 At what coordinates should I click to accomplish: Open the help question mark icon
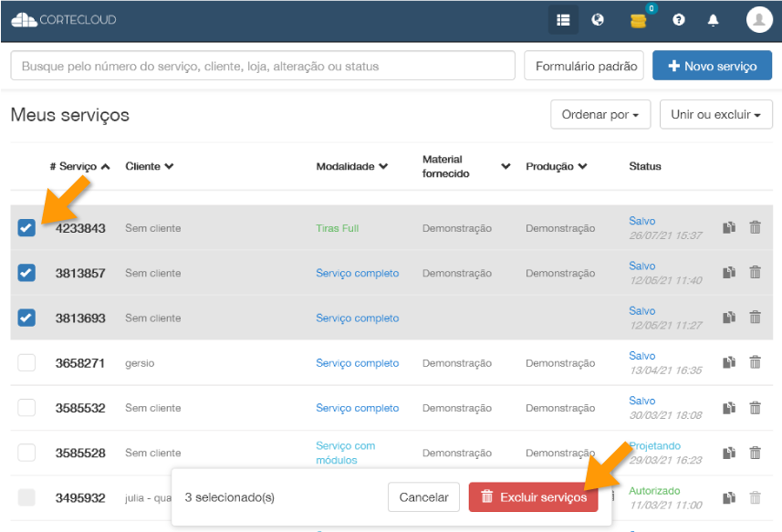point(679,19)
